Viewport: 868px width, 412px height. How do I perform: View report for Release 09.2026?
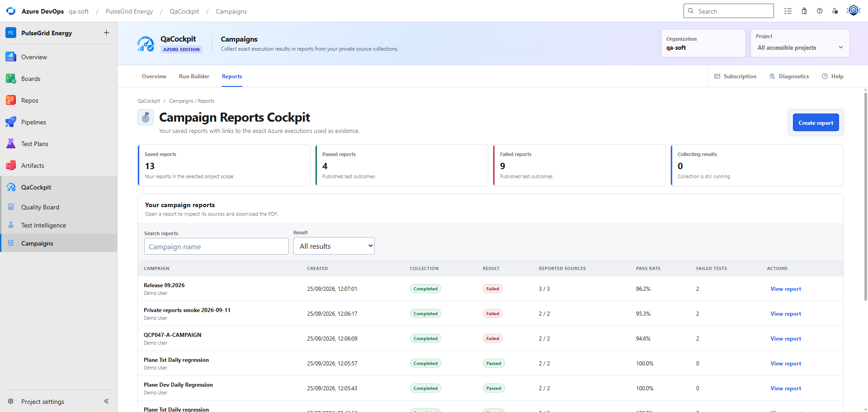pos(786,289)
